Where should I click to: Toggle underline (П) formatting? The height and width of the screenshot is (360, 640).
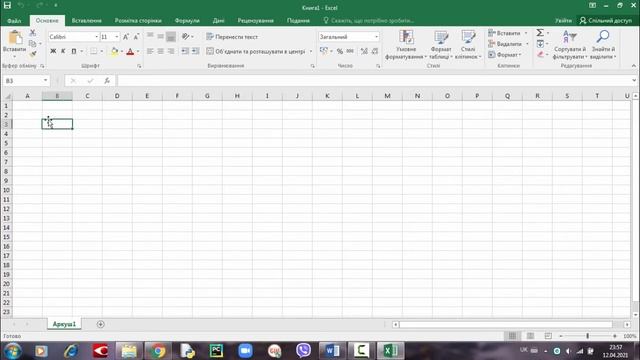[x=74, y=51]
